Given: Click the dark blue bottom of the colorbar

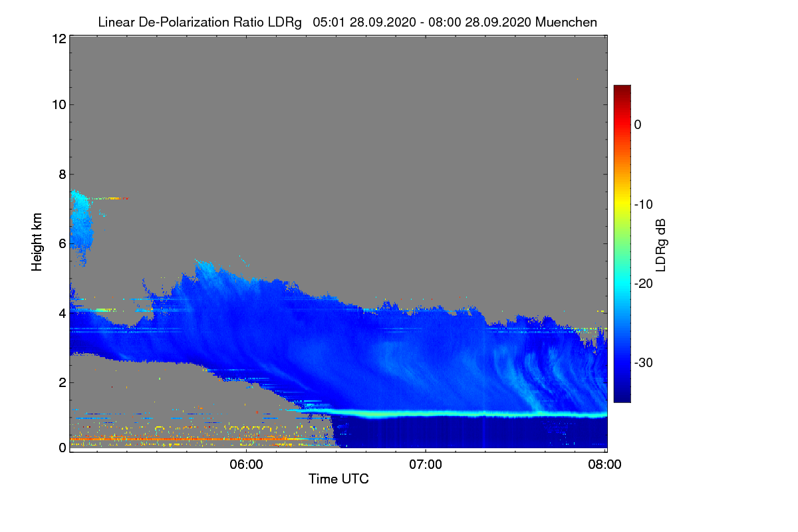Looking at the screenshot, I should click(x=622, y=396).
